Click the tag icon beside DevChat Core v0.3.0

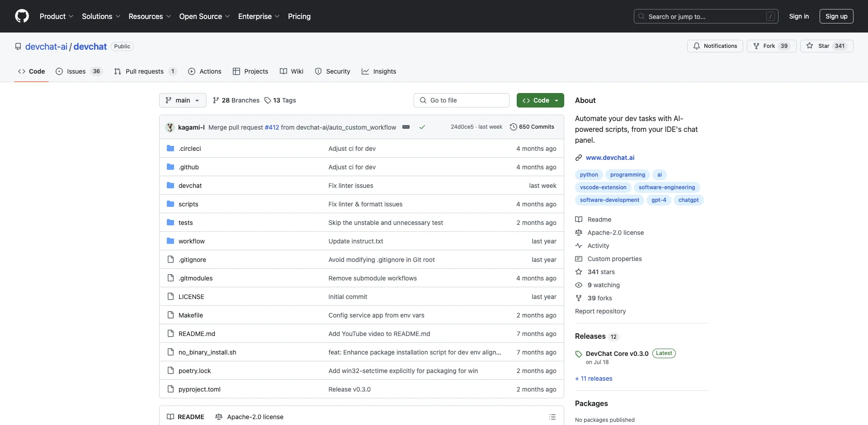[x=579, y=354]
